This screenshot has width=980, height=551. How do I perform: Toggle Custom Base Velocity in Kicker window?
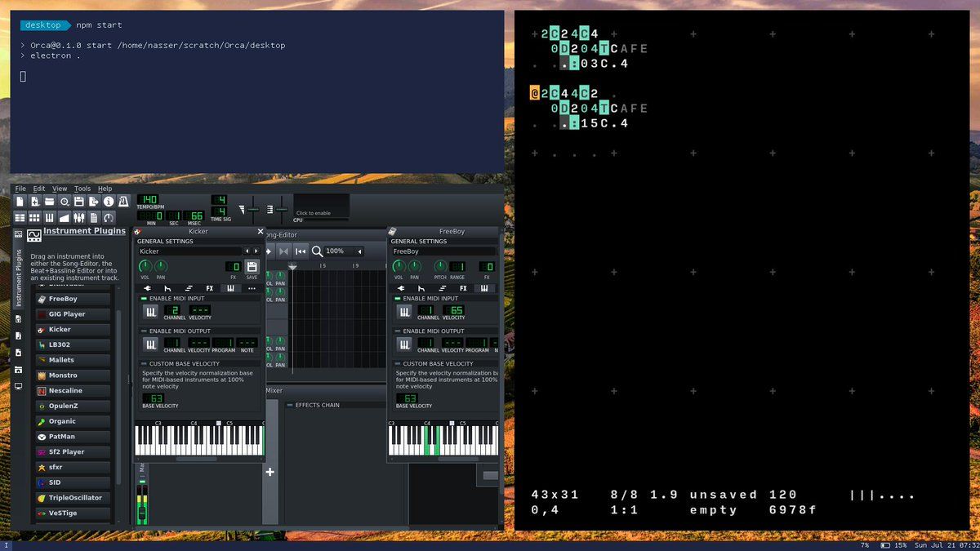145,364
